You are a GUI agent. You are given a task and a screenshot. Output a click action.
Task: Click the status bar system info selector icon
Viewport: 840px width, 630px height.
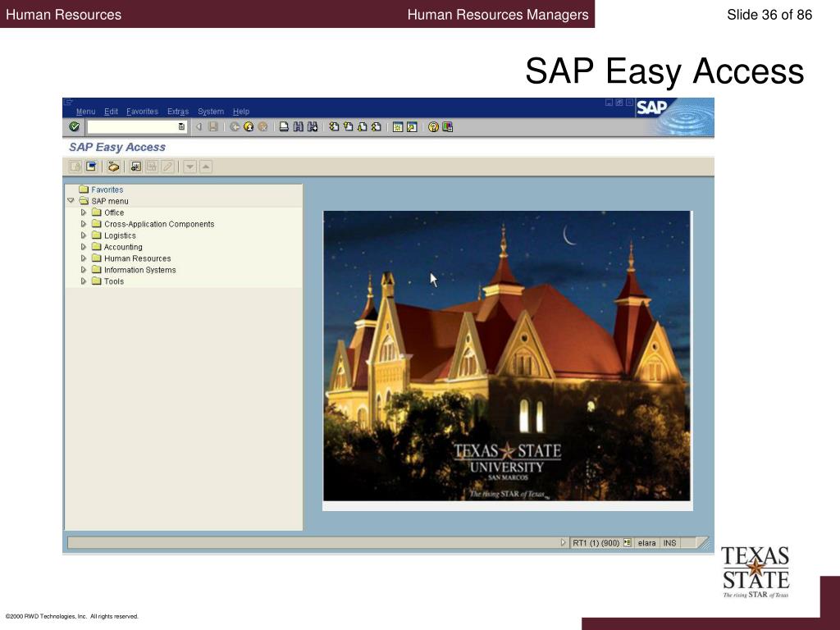pos(628,543)
